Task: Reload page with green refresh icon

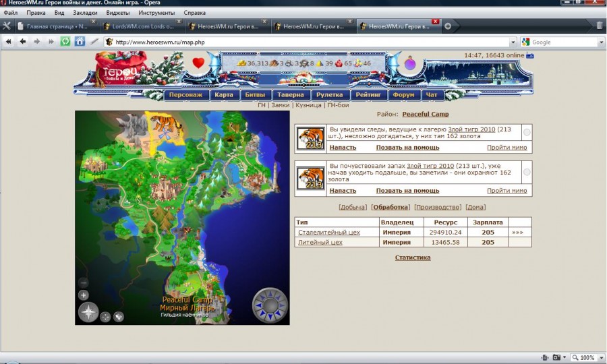Action: click(65, 42)
